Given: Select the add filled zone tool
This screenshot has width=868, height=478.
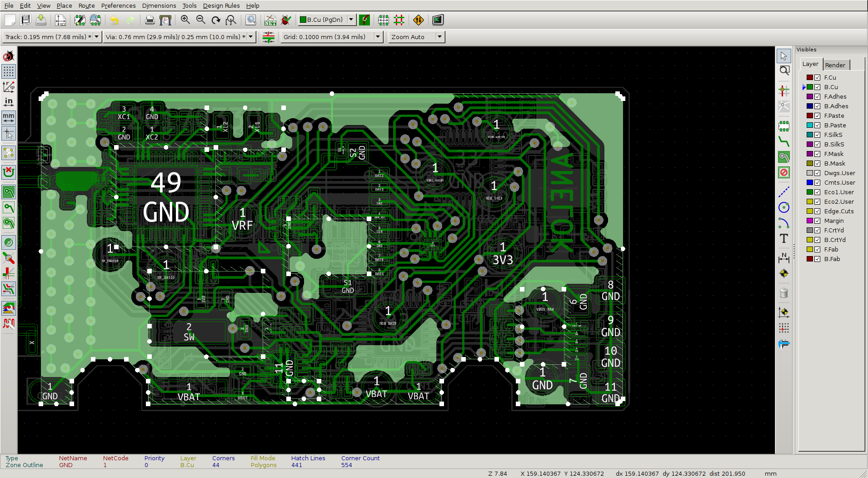Looking at the screenshot, I should [784, 157].
